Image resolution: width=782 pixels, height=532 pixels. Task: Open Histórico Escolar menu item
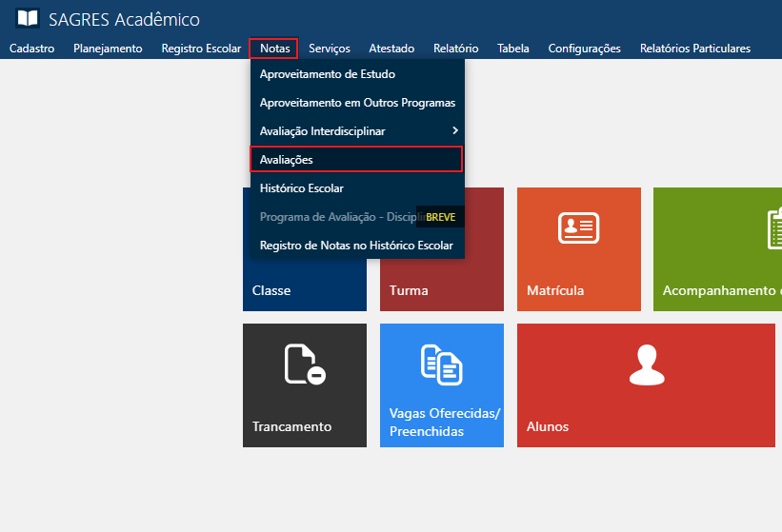301,188
